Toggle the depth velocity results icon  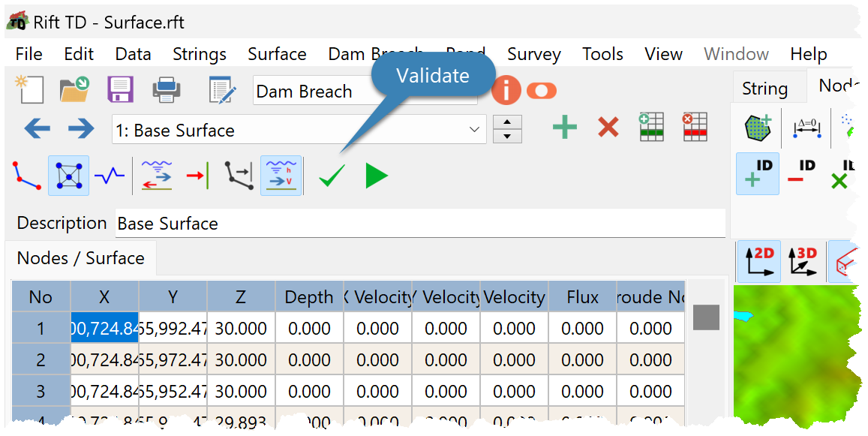tap(281, 176)
